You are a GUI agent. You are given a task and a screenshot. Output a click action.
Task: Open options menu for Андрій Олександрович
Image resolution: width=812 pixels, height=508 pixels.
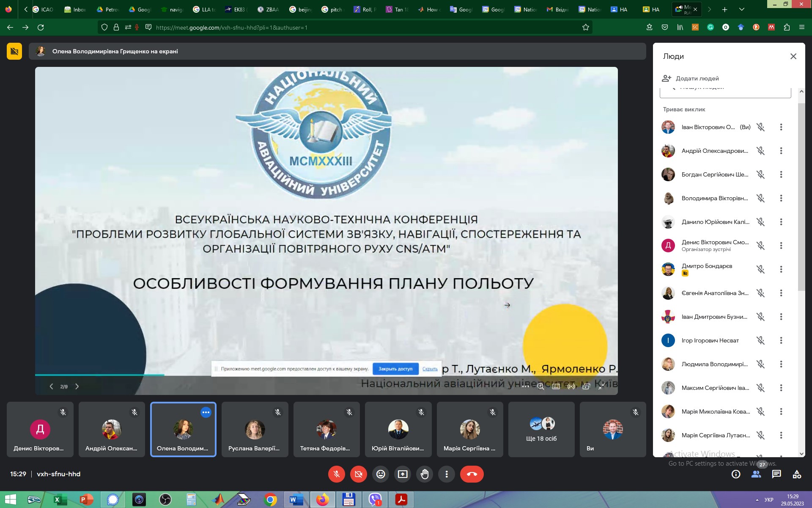[781, 151]
